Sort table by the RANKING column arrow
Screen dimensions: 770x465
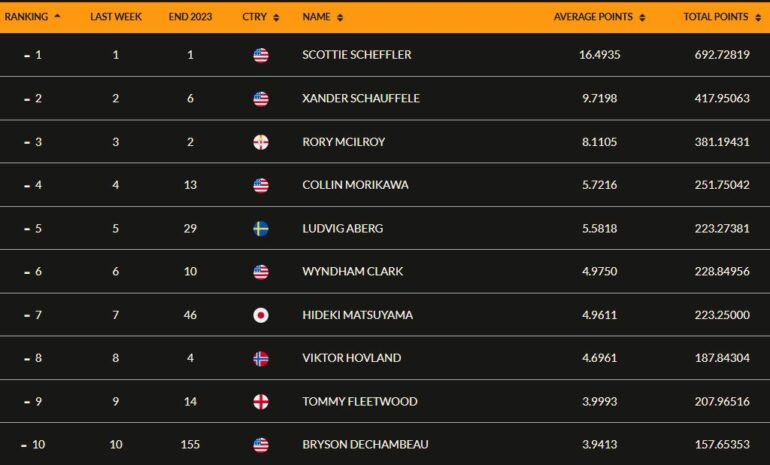[x=57, y=16]
